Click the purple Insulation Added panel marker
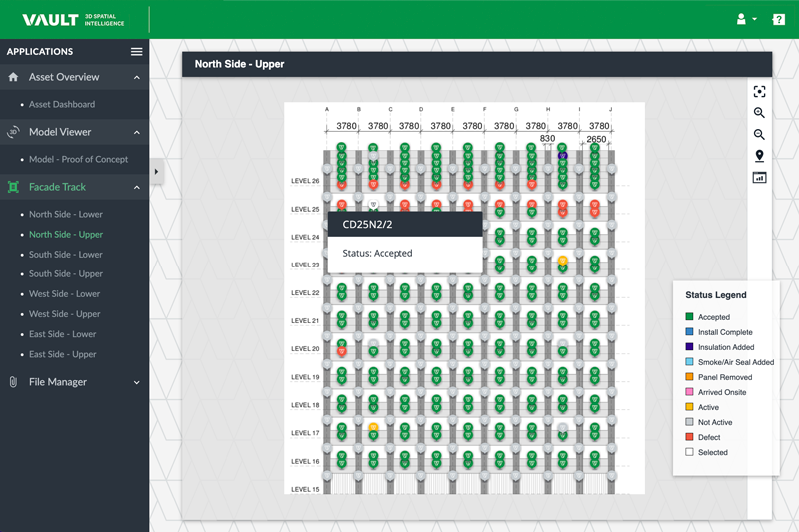 pos(562,155)
